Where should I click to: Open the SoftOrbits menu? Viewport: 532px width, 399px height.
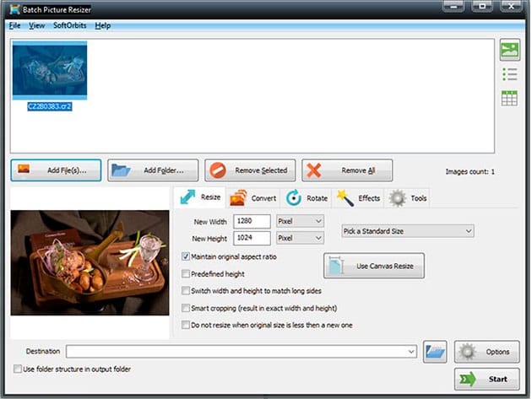point(70,26)
